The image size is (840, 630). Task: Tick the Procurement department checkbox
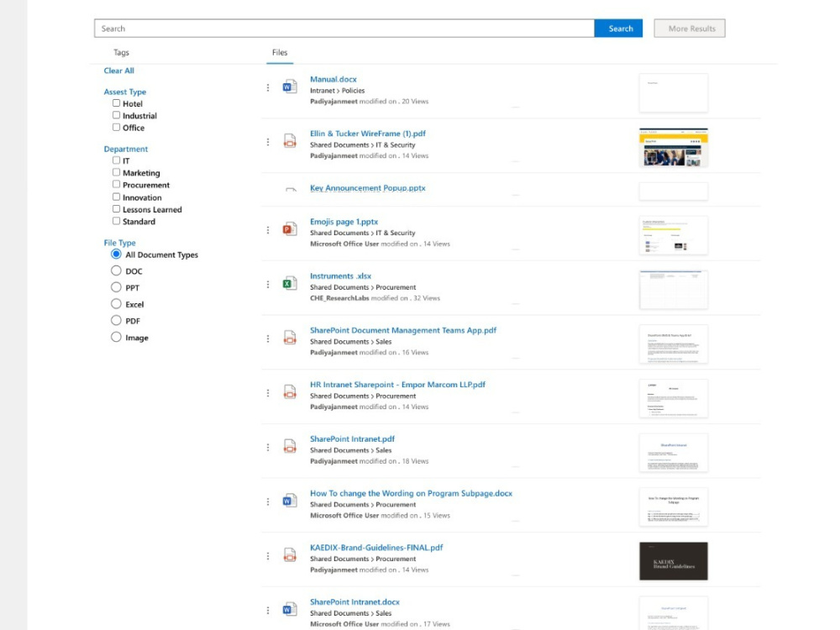tap(116, 184)
